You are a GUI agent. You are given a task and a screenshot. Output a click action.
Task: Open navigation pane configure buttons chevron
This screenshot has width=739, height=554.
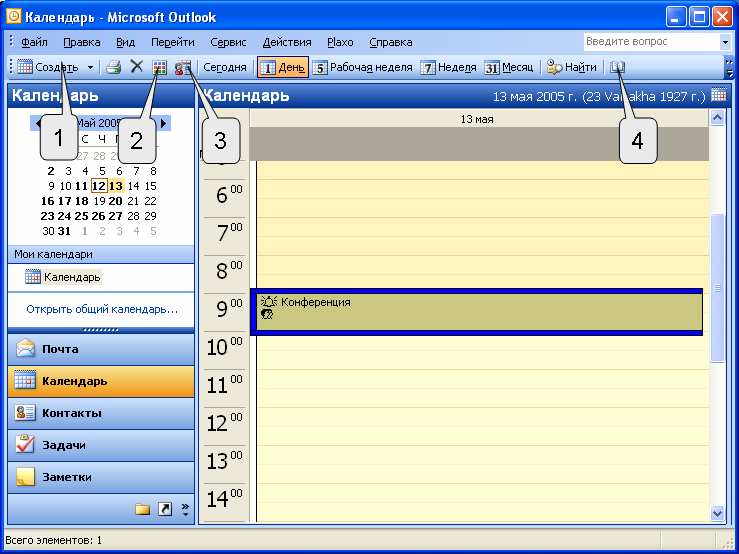click(x=185, y=509)
